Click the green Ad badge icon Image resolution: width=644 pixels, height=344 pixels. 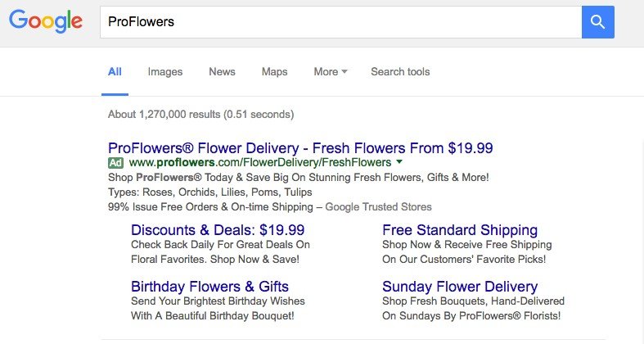115,163
